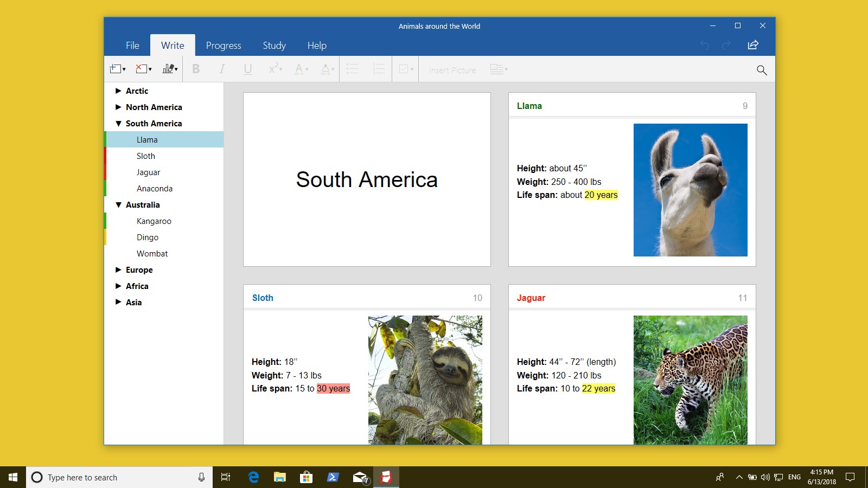This screenshot has height=488, width=868.
Task: Open search with the magnifier icon
Action: pos(761,69)
